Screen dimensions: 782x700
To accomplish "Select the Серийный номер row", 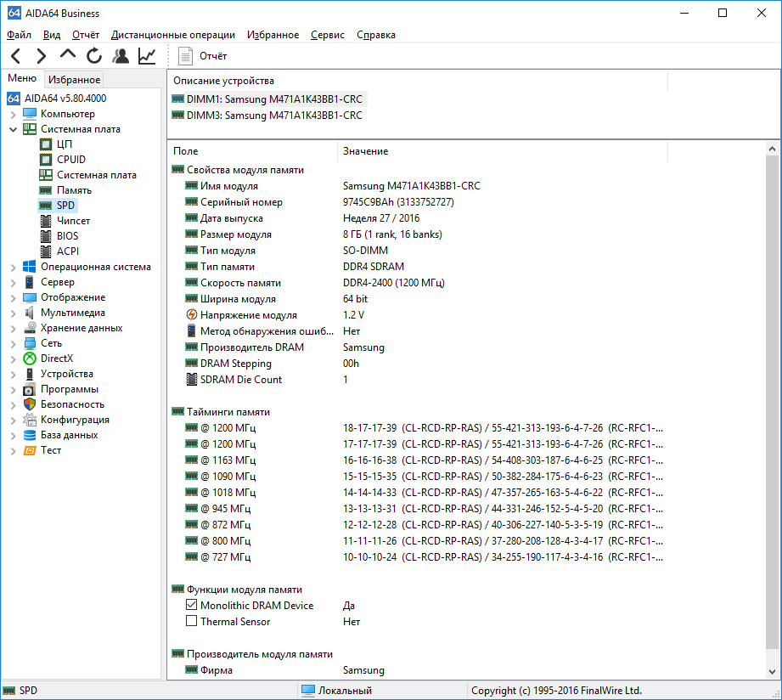I will click(x=418, y=201).
